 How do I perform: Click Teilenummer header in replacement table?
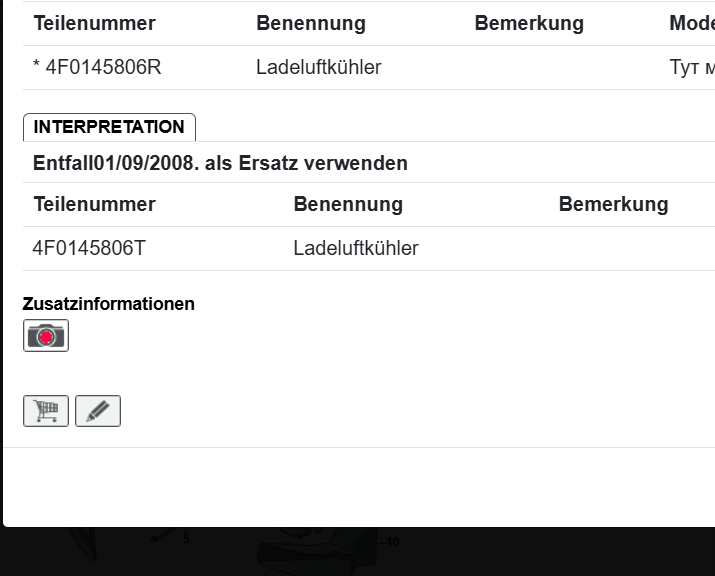[95, 204]
